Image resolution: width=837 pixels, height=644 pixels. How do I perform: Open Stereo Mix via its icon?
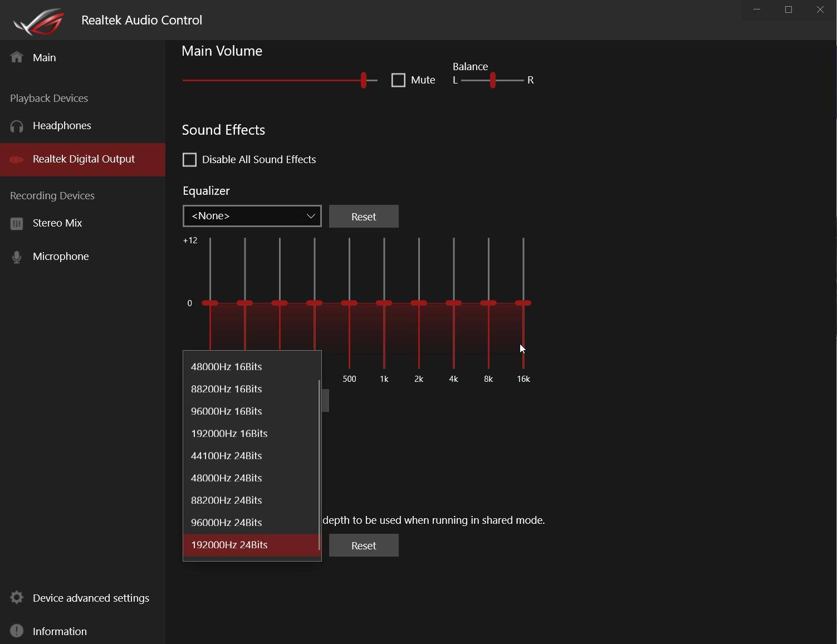pyautogui.click(x=17, y=223)
